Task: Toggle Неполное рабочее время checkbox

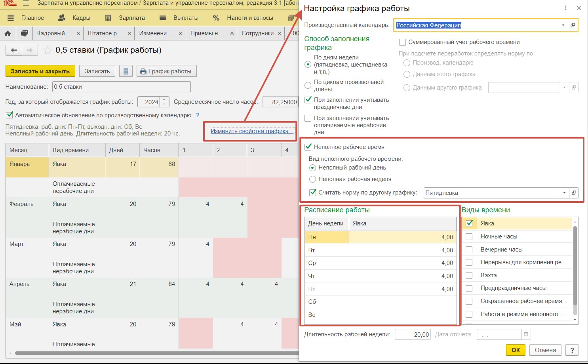Action: 308,147
